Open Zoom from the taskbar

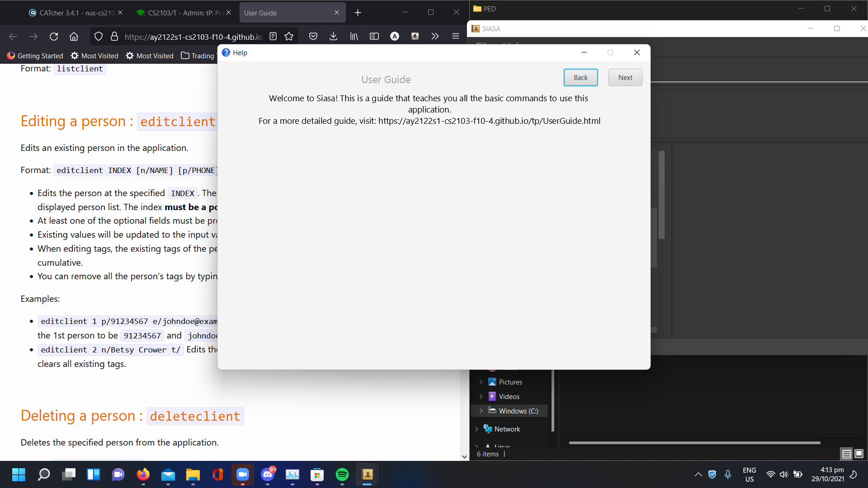point(243,474)
